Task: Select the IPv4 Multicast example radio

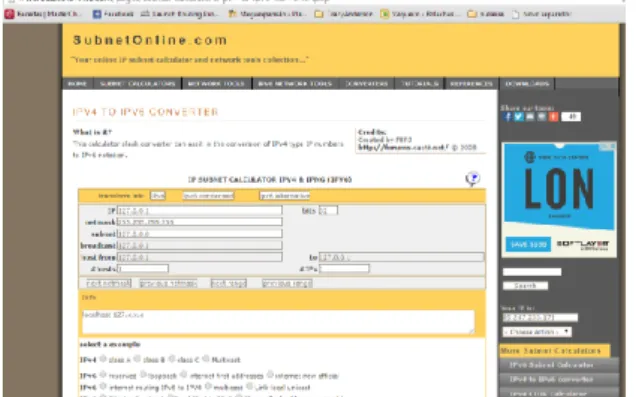Action: 206,359
